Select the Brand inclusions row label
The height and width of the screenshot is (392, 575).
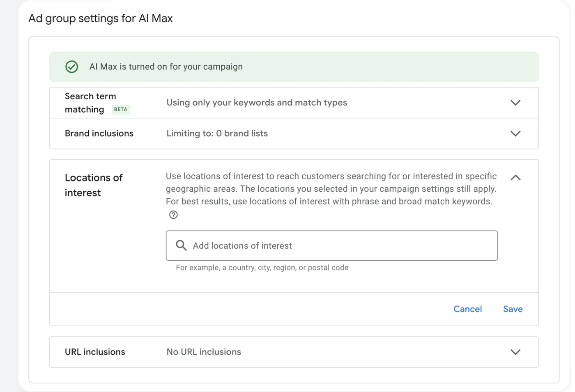coord(99,133)
